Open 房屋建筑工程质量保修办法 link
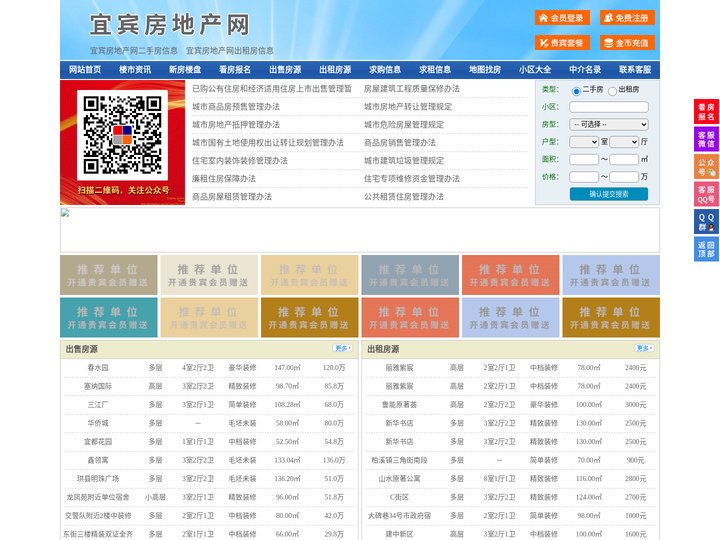This screenshot has height=540, width=720. 412,89
